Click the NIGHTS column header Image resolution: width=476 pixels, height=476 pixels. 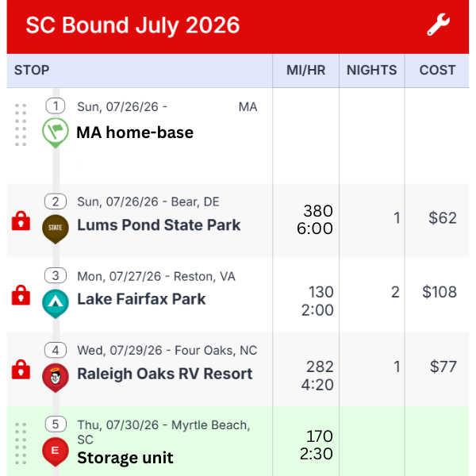[x=371, y=70]
